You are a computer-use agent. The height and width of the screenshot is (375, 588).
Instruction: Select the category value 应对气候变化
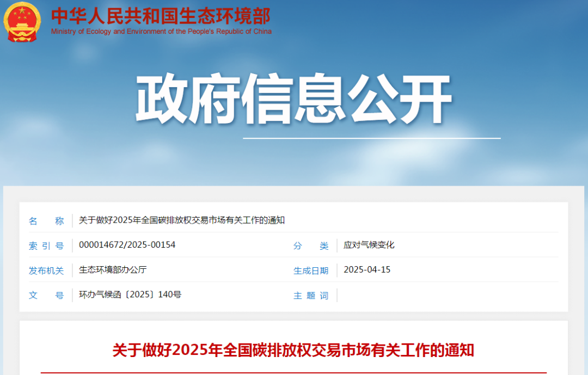(x=369, y=245)
